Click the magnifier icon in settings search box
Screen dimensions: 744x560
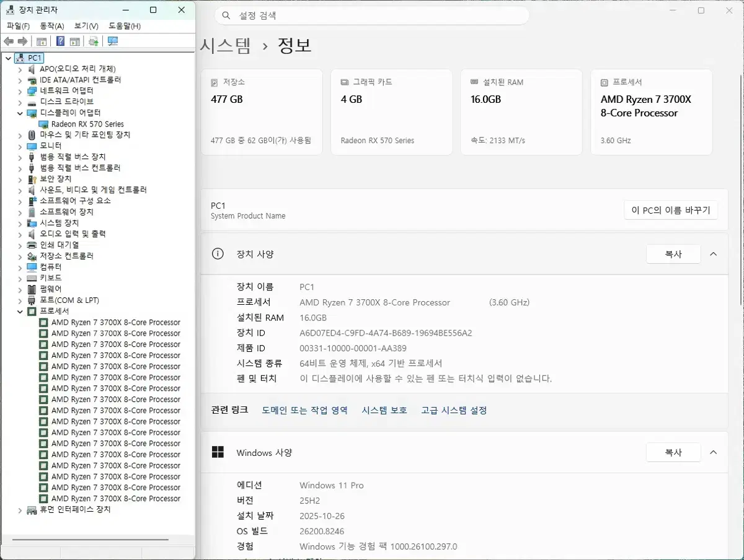tap(226, 15)
